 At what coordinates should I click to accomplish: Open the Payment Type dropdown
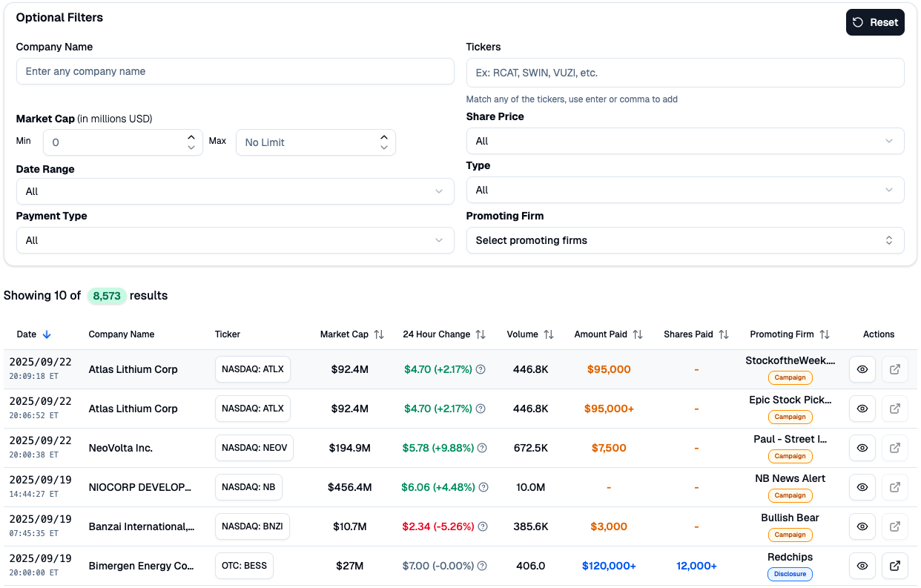(234, 240)
